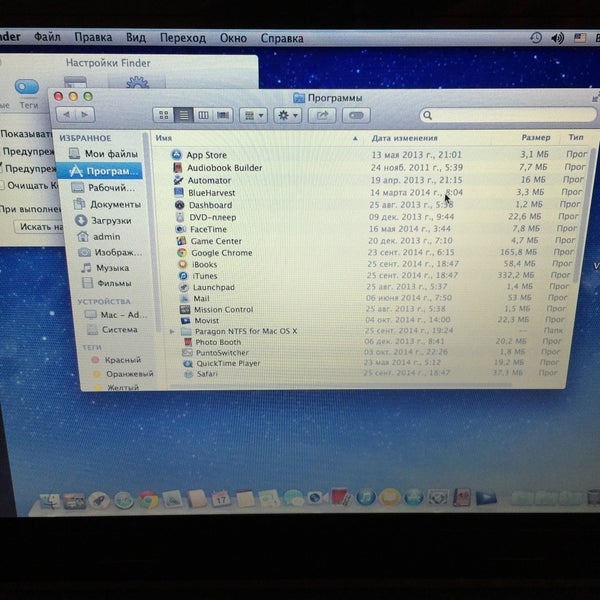This screenshot has height=600, width=600.
Task: Switch to icon view in the Finder toolbar
Action: tap(164, 115)
